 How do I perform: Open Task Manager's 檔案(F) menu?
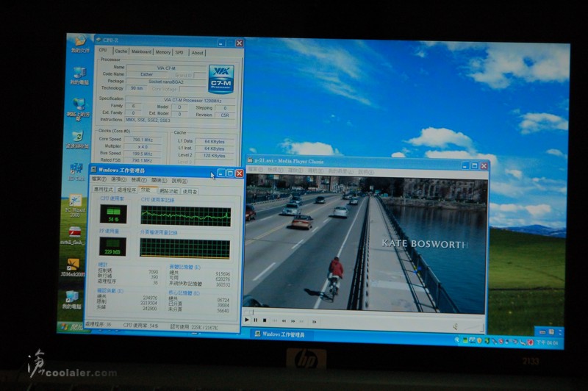(98, 179)
